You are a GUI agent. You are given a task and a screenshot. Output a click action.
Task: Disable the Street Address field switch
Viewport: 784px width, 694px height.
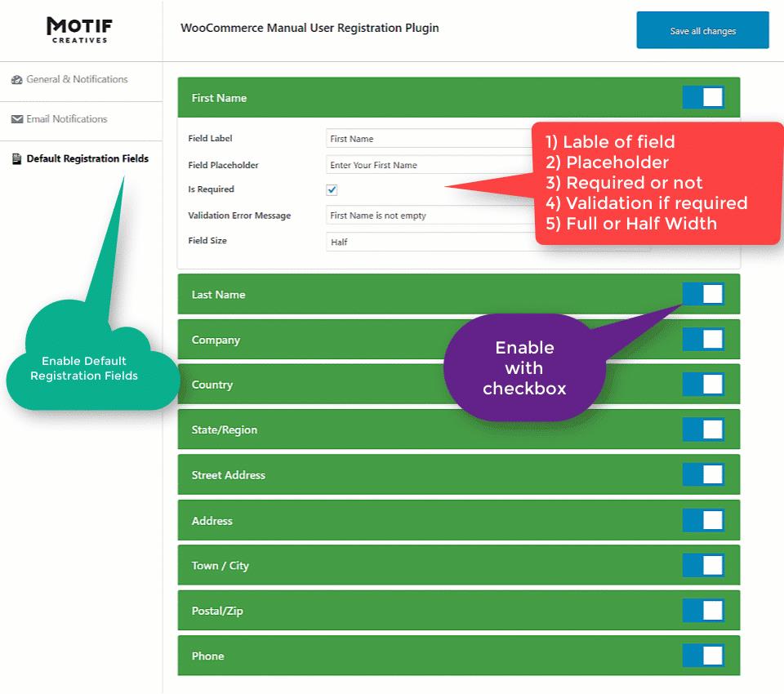point(703,474)
